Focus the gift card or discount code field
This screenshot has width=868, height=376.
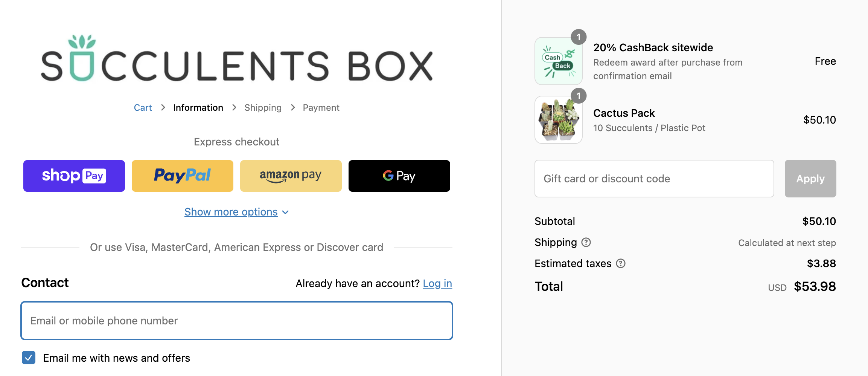[x=654, y=179]
